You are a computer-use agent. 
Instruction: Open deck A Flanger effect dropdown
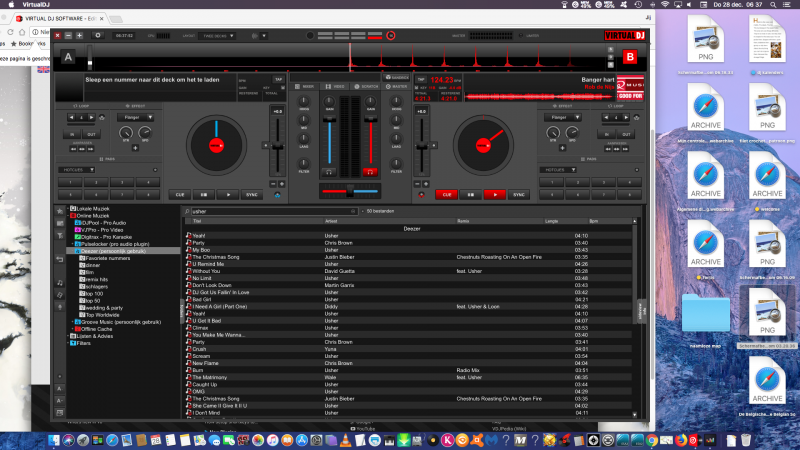(x=136, y=117)
